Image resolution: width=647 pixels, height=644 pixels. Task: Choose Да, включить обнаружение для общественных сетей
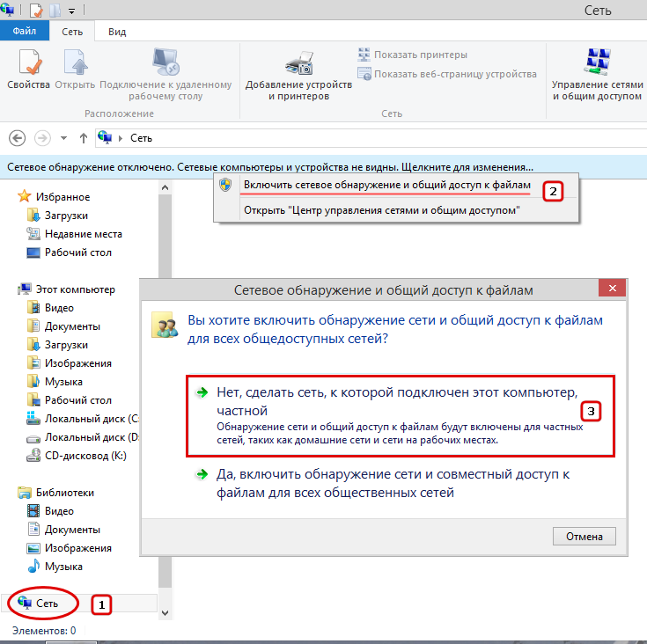pos(393,483)
